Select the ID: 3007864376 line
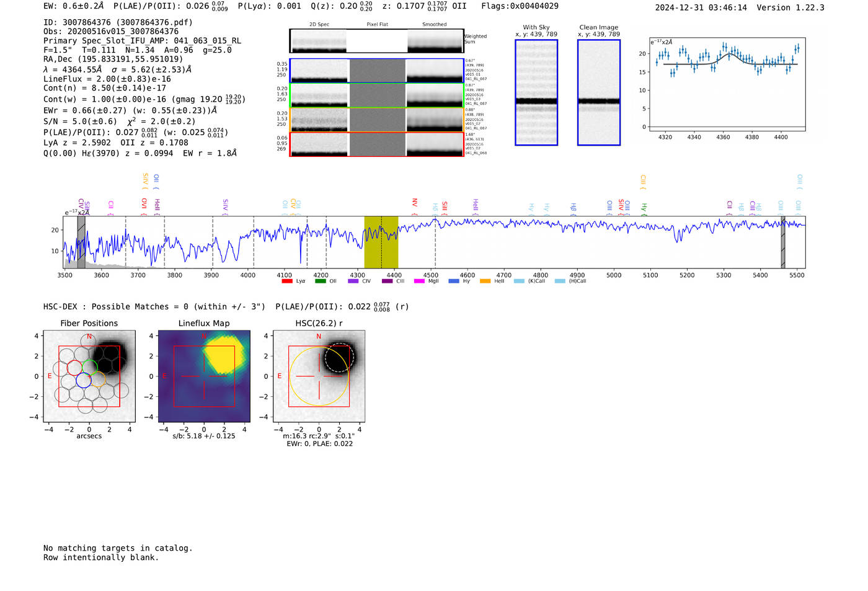The width and height of the screenshot is (868, 591). coord(118,22)
